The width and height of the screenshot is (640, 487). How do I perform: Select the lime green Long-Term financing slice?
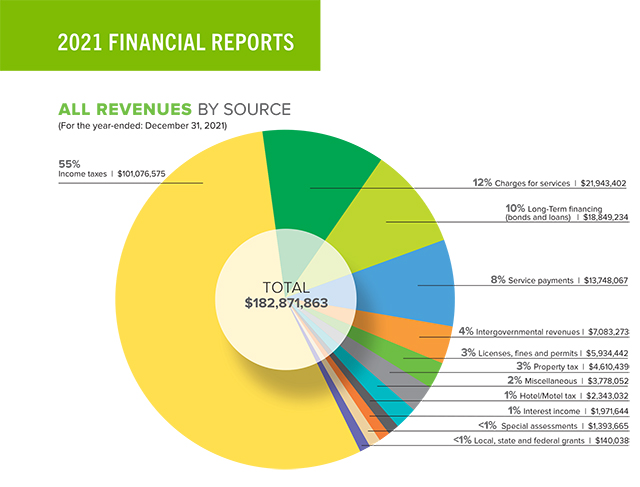[395, 215]
